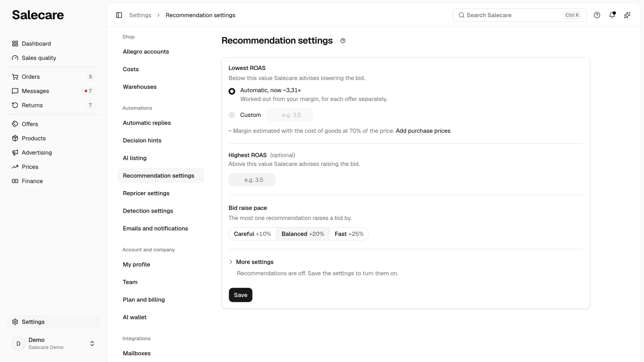Choose the Fast +25% bid pace
644x362 pixels.
[x=349, y=234]
